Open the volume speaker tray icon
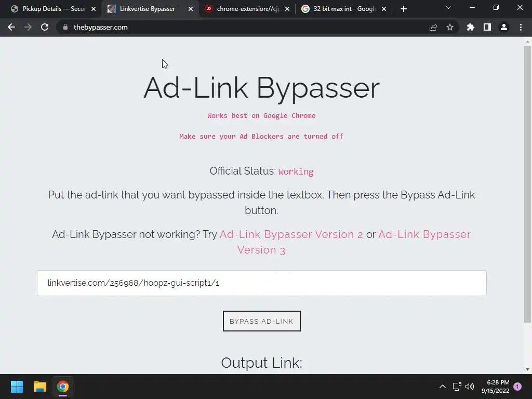 coord(470,387)
